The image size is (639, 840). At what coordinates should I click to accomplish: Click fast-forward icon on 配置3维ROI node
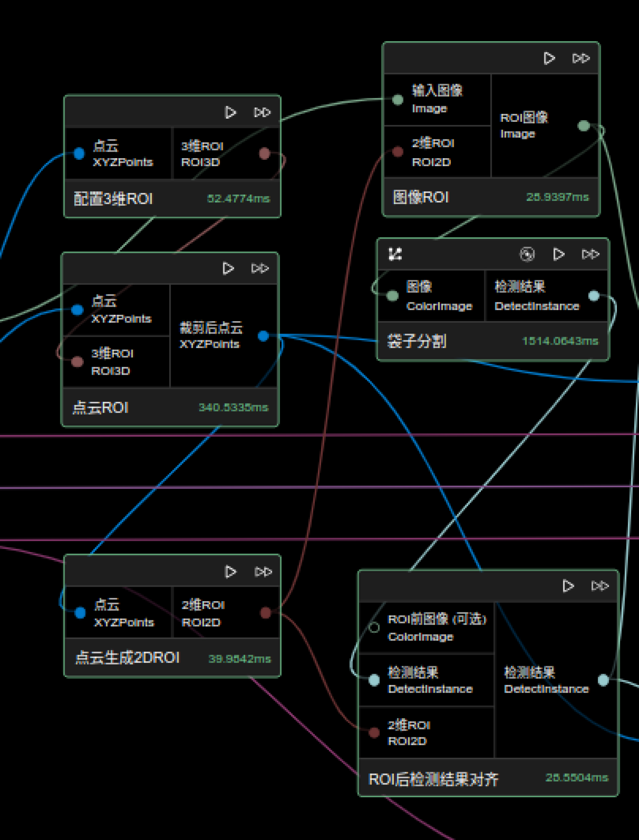tap(262, 113)
